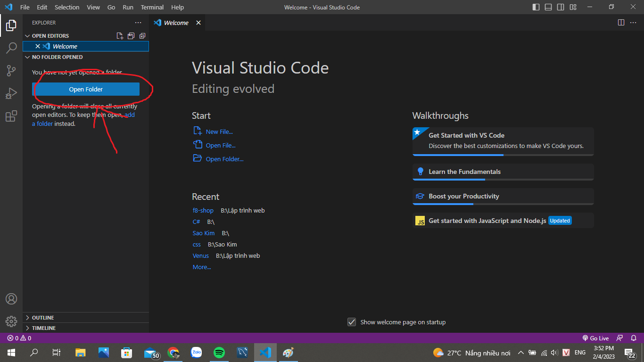Screen dimensions: 644x362
Task: Open Boost your Productivity walkthrough
Action: coord(503,197)
